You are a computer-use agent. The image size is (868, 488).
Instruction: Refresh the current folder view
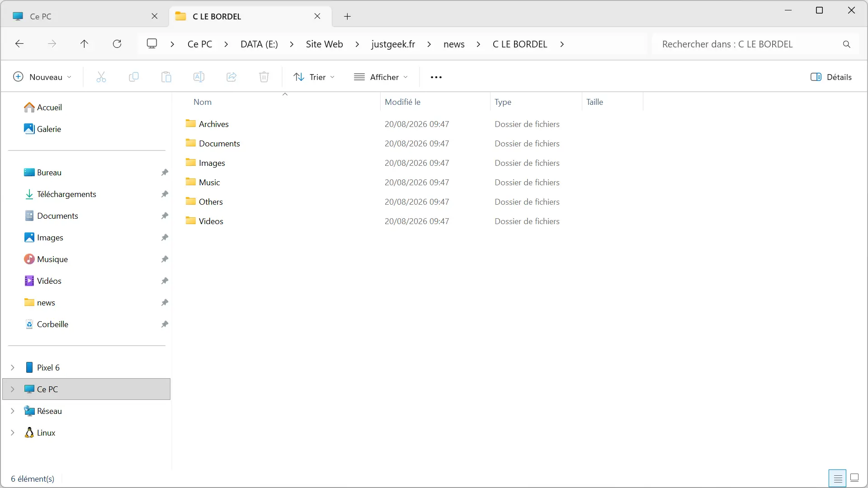coord(117,44)
